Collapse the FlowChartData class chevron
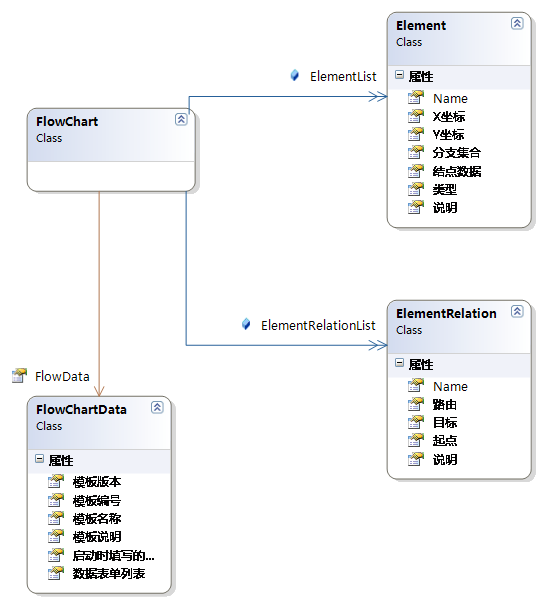This screenshot has width=542, height=604. (157, 407)
